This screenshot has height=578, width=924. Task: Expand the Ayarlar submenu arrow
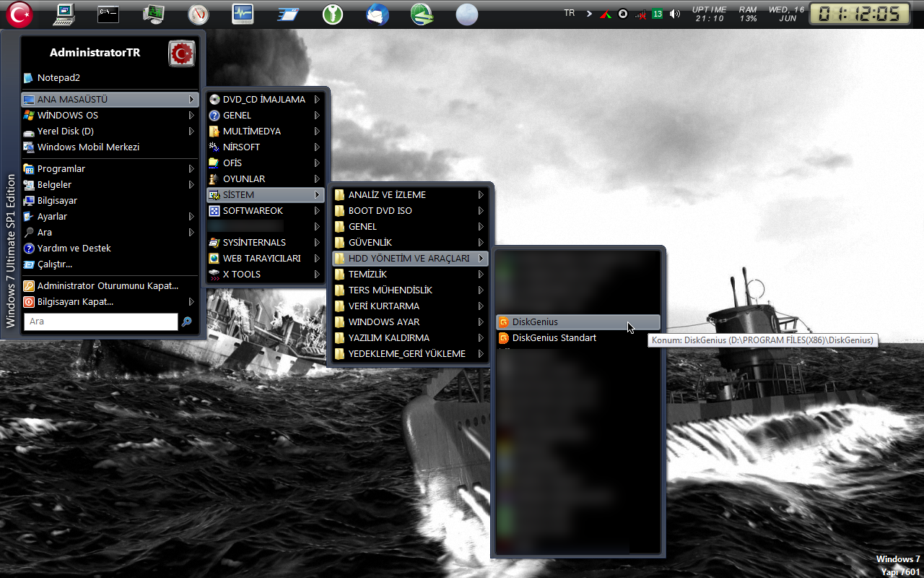(x=191, y=216)
